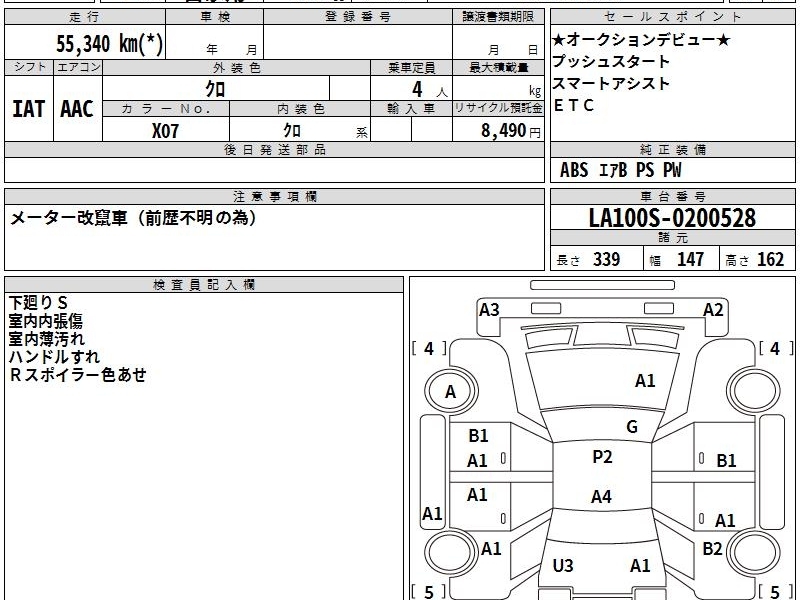
Task: Click the mileage value 55,340 km(*)
Action: point(109,44)
